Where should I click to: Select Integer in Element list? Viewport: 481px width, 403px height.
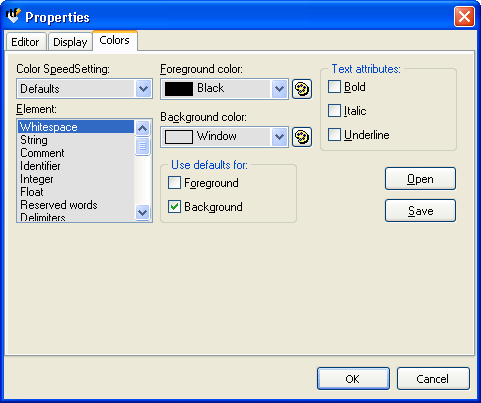click(76, 179)
